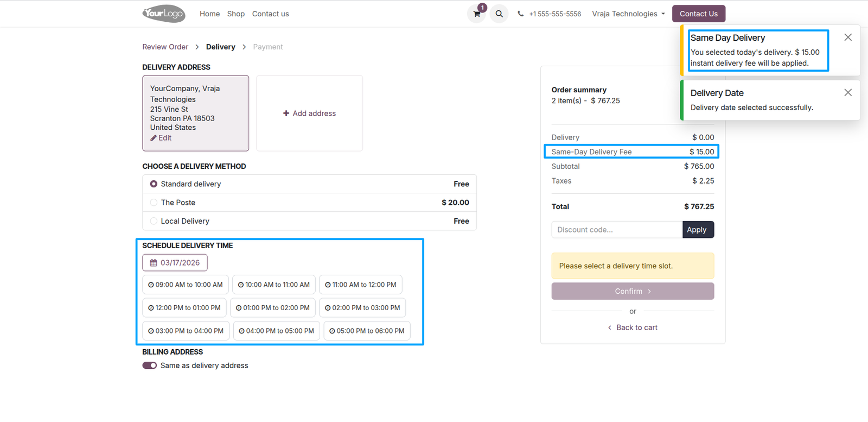Click the search magnifier icon
Viewport: 868px width, 422px height.
pos(499,14)
